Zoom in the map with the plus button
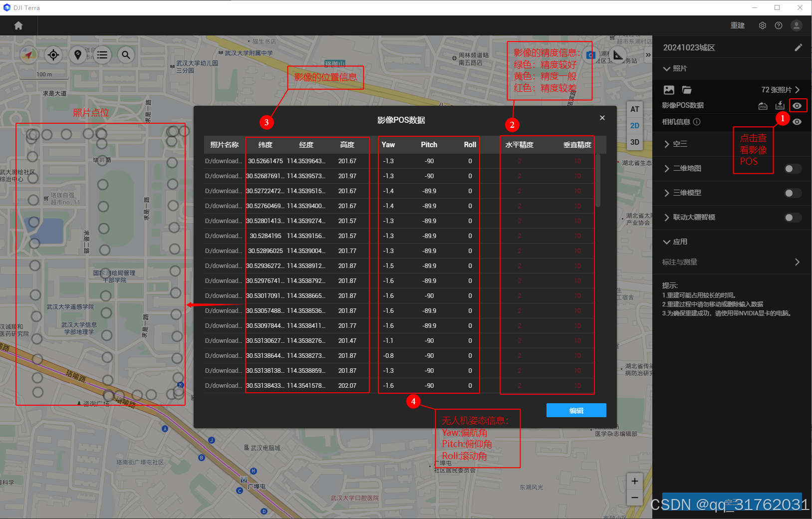The height and width of the screenshot is (519, 812). point(634,481)
